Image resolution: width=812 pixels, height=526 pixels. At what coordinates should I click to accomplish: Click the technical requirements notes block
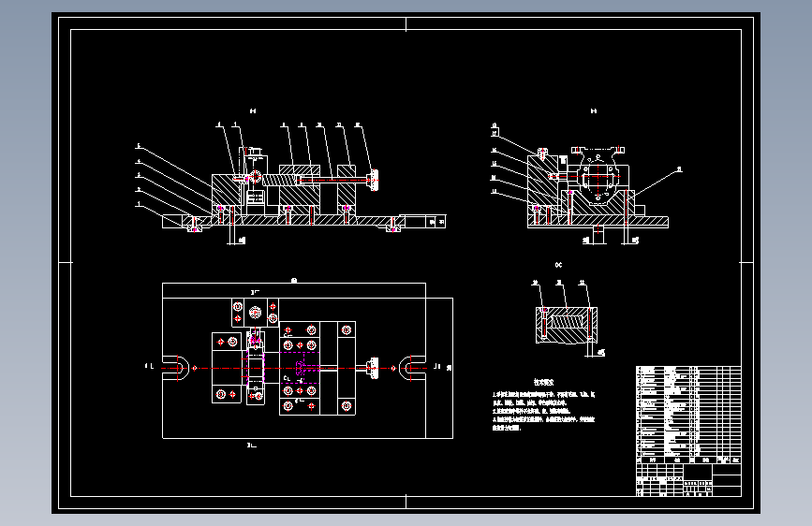[543, 405]
